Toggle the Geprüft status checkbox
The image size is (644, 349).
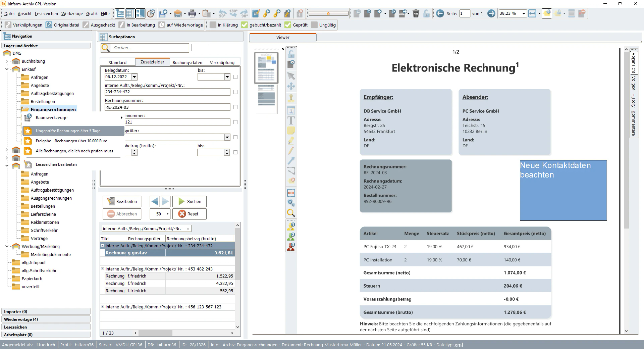[288, 25]
